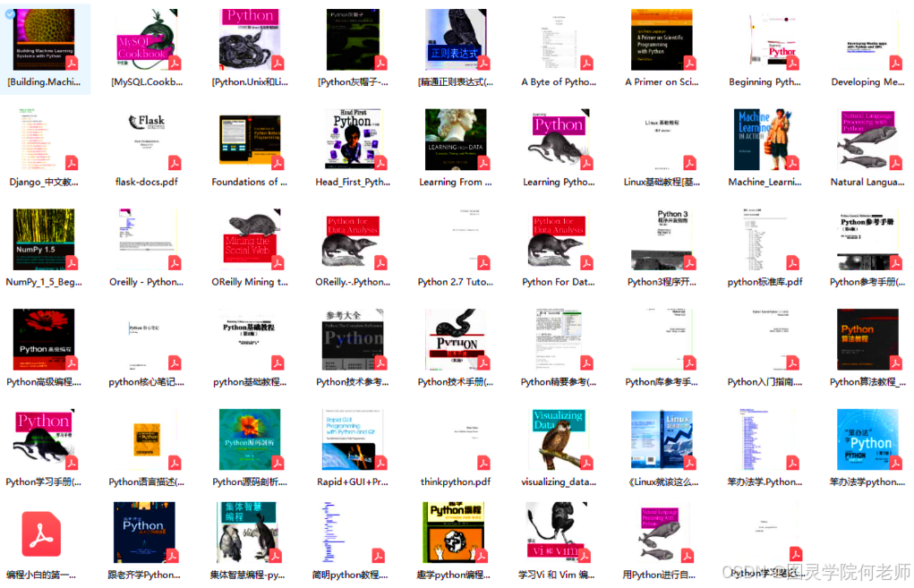Screen dimensions: 914x588
Task: Select the 《Linux就该这么... book thumbnail
Action: [x=662, y=439]
